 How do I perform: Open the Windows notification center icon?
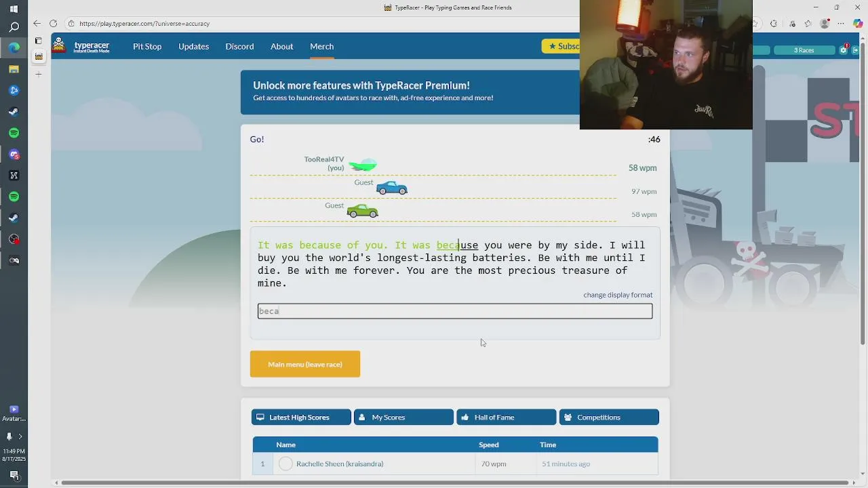[x=14, y=475]
